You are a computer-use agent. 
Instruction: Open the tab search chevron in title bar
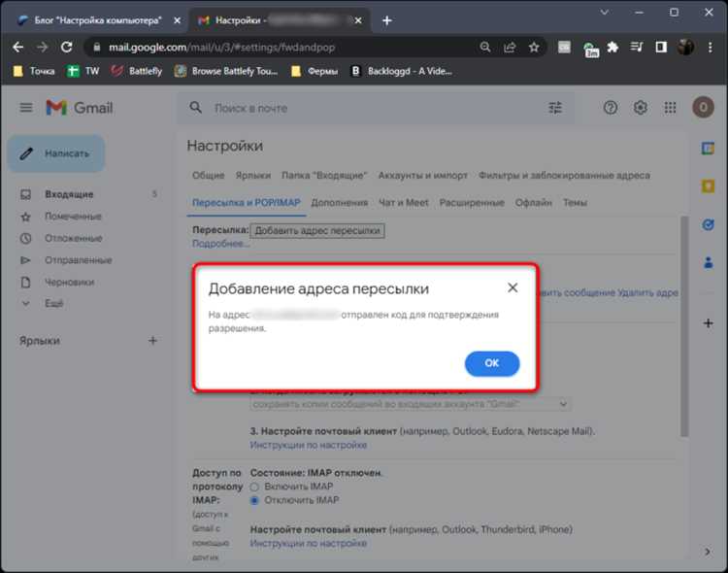(x=605, y=13)
